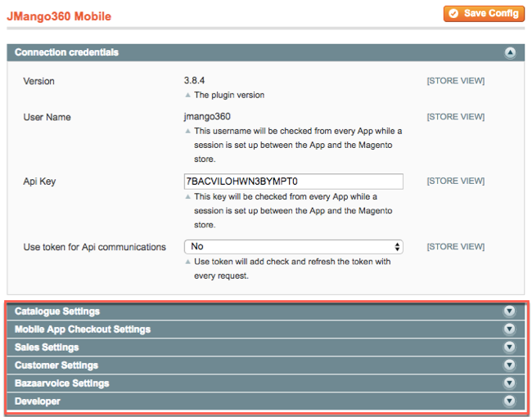This screenshot has height=417, width=532.
Task: Click the version value 3.8.4
Action: [x=195, y=80]
